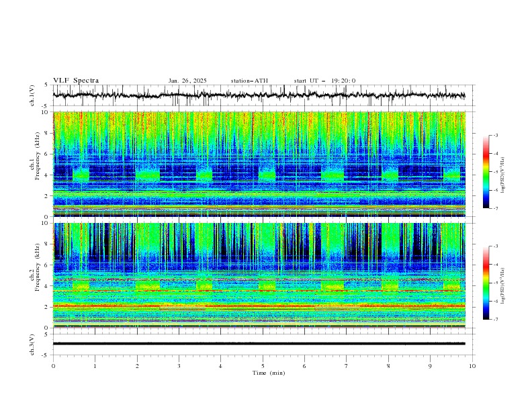Click the time axis tick label '1'
This screenshot has width=532, height=411.
pos(95,366)
